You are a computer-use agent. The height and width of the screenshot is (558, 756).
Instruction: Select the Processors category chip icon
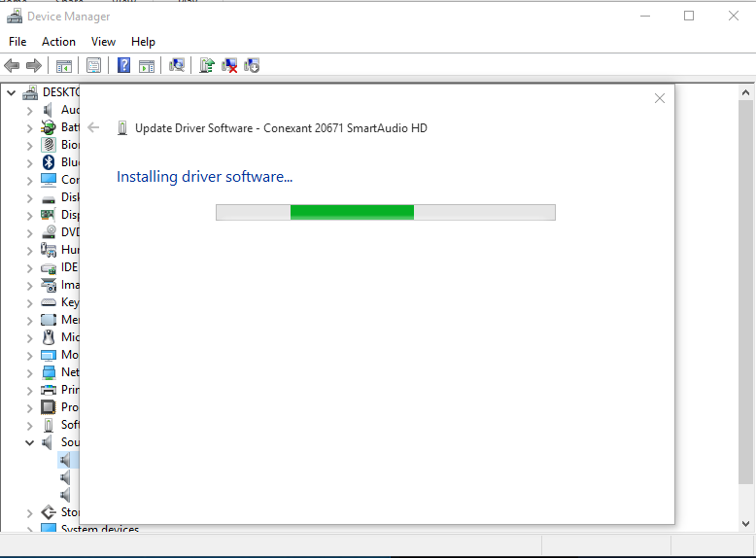[49, 407]
